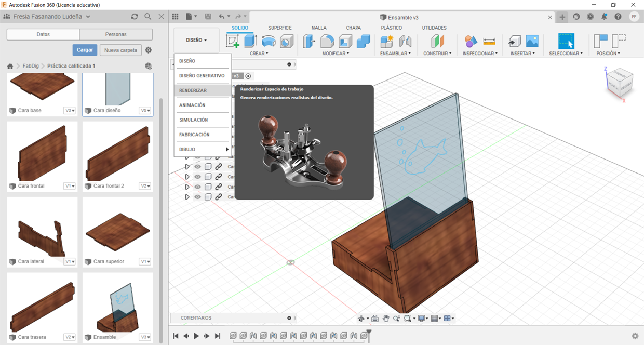Click the Save icon

pos(208,17)
